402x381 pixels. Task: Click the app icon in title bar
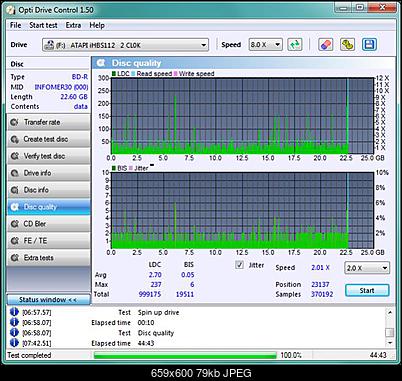pos(11,10)
